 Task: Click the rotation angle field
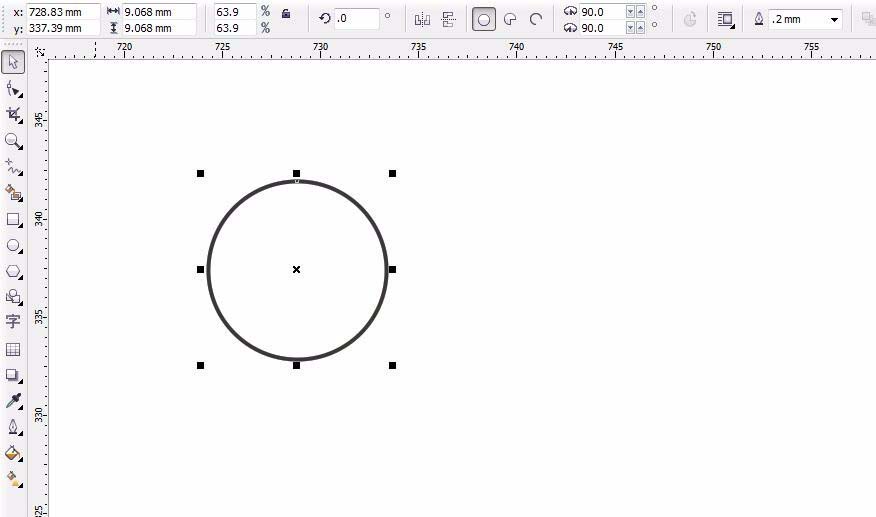357,18
